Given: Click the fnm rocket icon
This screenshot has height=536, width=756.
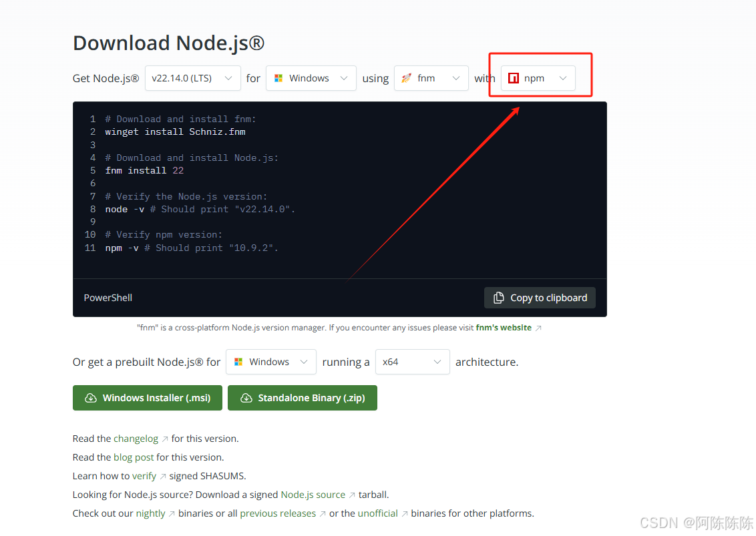Looking at the screenshot, I should [407, 78].
